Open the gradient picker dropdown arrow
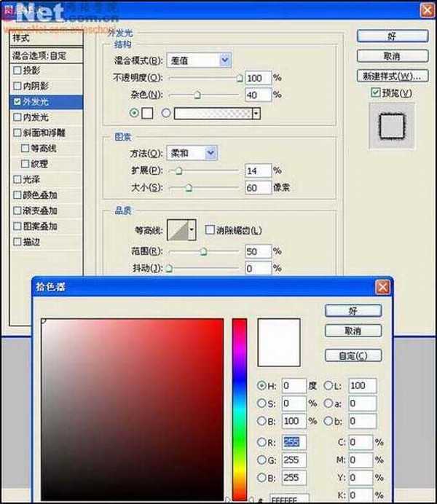Image resolution: width=437 pixels, height=504 pixels. 256,114
